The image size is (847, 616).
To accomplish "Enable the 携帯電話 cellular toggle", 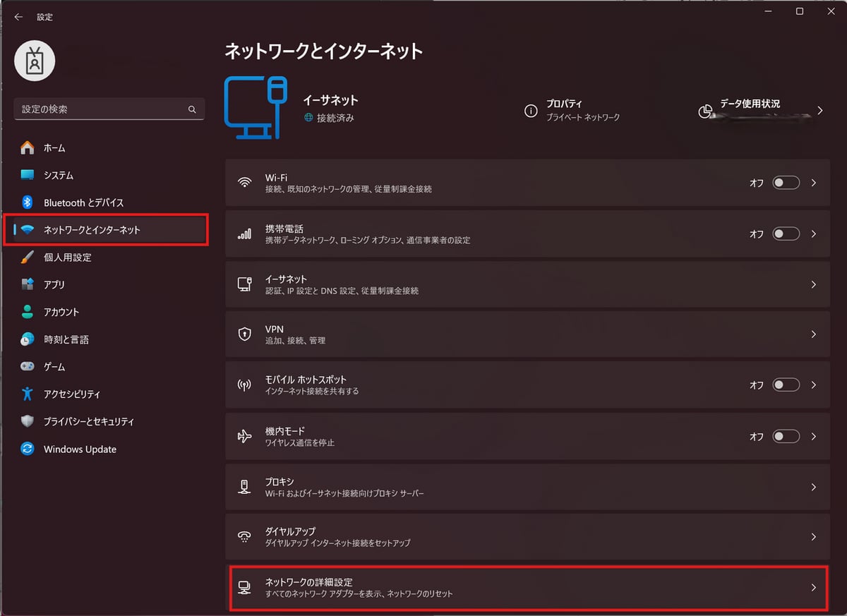I will pos(786,234).
